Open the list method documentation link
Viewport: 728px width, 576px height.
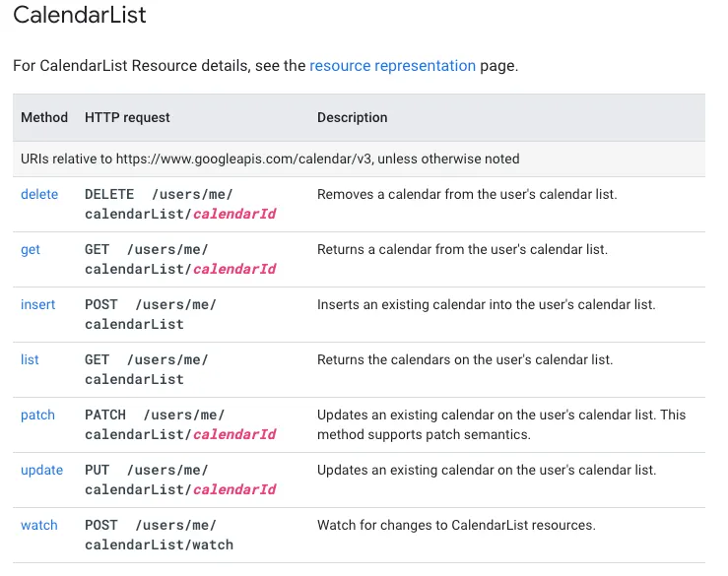[x=30, y=359]
